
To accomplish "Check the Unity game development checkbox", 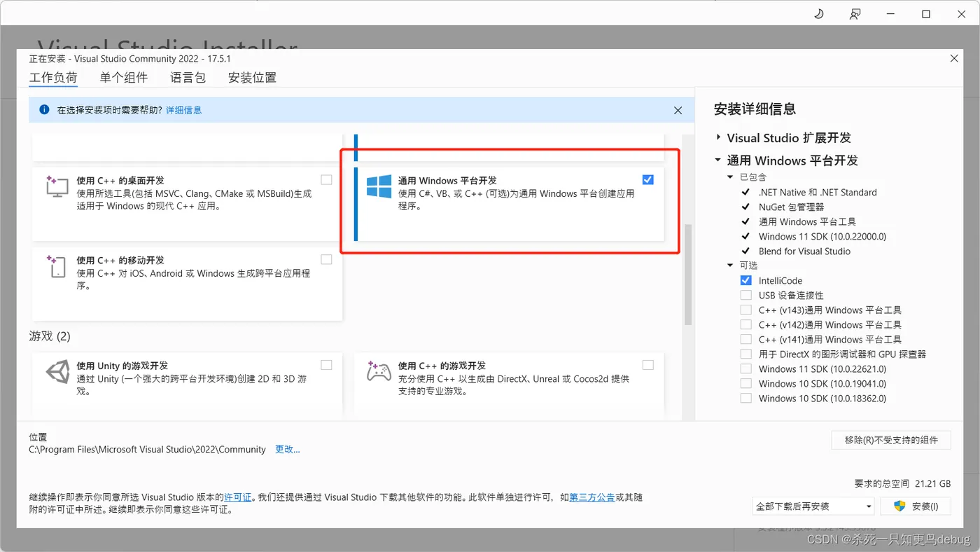I will (x=326, y=365).
